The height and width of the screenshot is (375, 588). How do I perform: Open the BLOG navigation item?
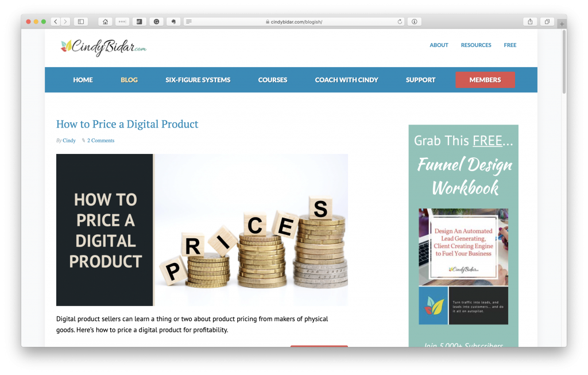coord(129,80)
